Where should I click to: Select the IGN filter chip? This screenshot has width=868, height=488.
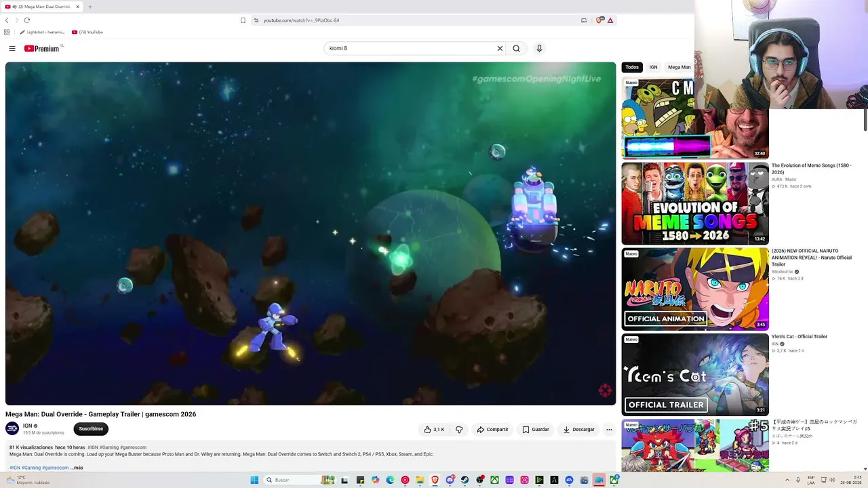tap(653, 67)
